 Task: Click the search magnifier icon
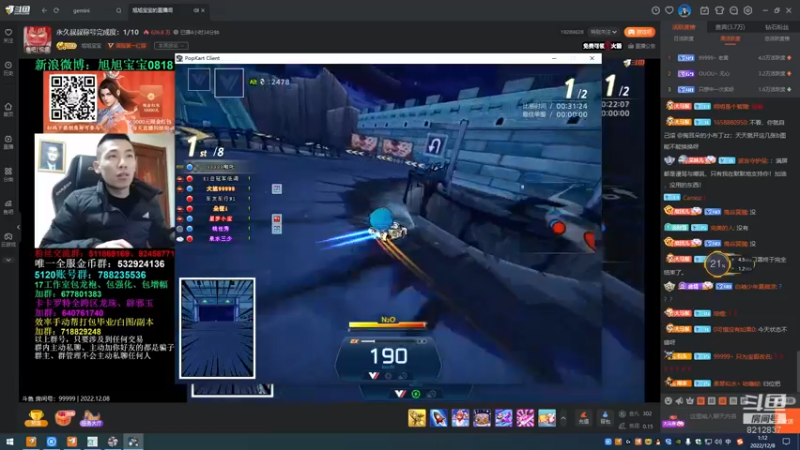[x=118, y=10]
